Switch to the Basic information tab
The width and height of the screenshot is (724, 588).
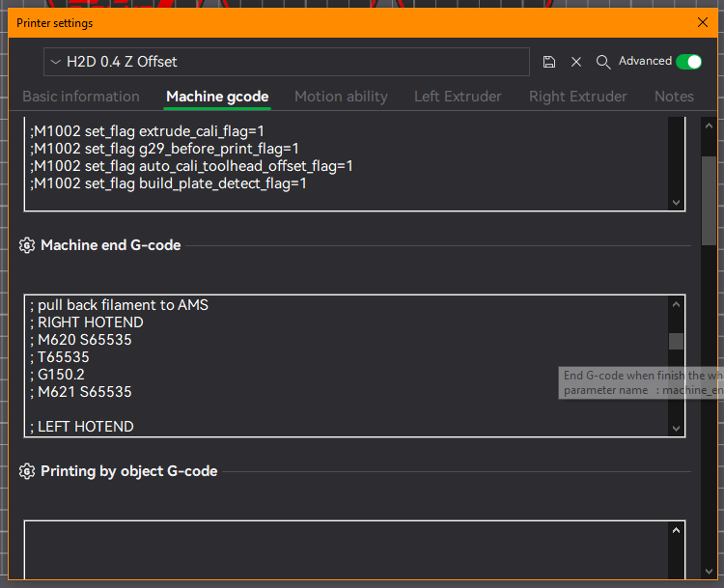[81, 97]
